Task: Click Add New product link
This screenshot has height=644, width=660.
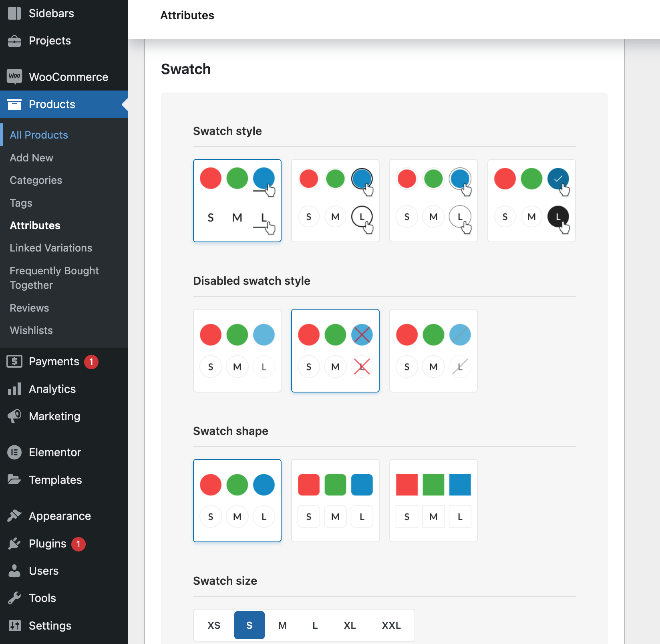Action: click(32, 158)
